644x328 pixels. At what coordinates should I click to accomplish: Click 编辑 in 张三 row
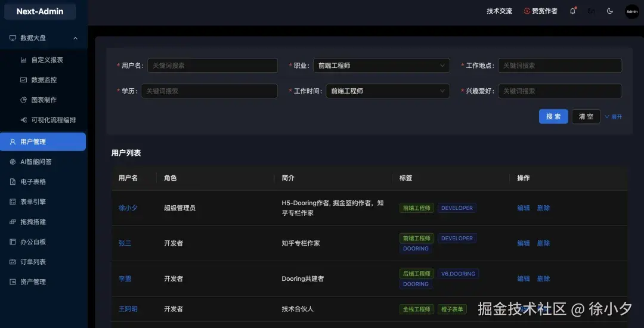point(524,243)
